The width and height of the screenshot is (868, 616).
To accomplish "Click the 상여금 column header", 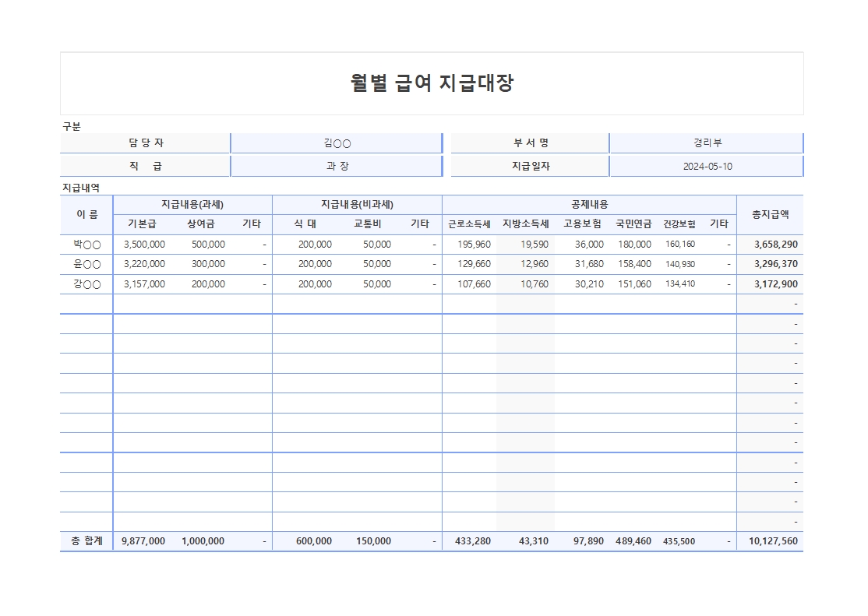I will pyautogui.click(x=200, y=224).
